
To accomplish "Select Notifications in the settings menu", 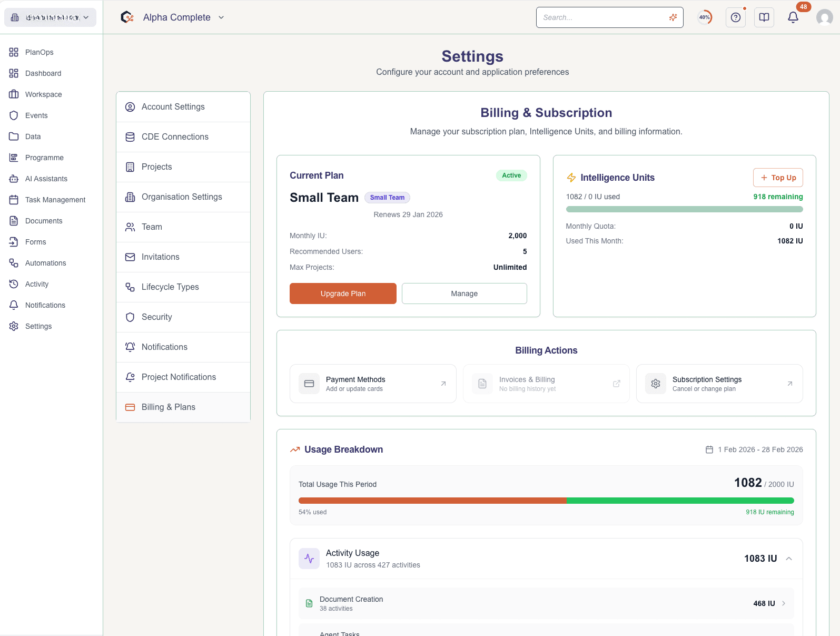I will click(x=183, y=347).
